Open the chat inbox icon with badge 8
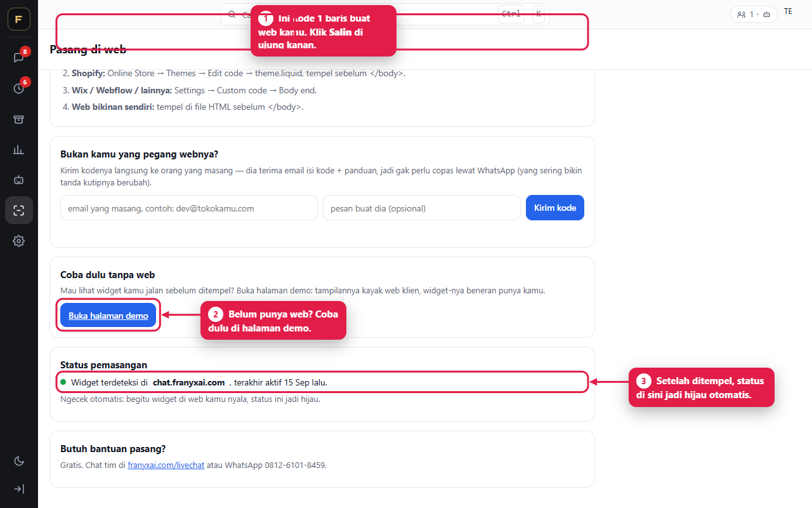 tap(19, 57)
